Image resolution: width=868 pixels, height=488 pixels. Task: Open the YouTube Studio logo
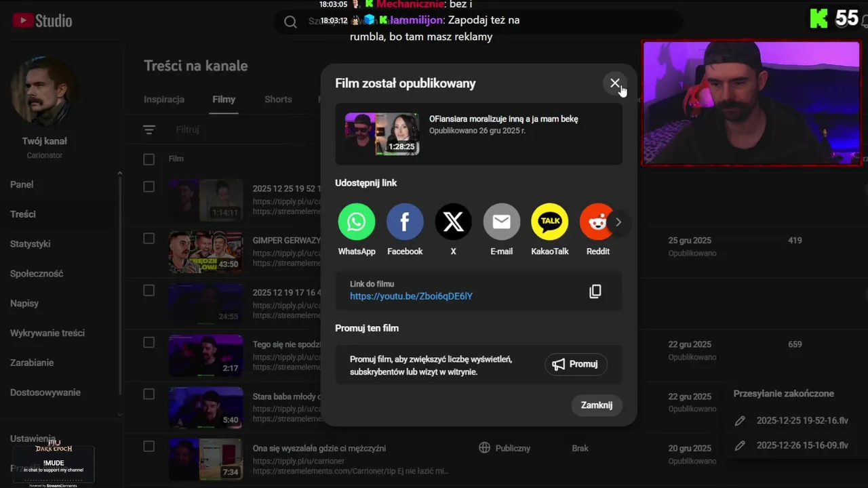[42, 21]
